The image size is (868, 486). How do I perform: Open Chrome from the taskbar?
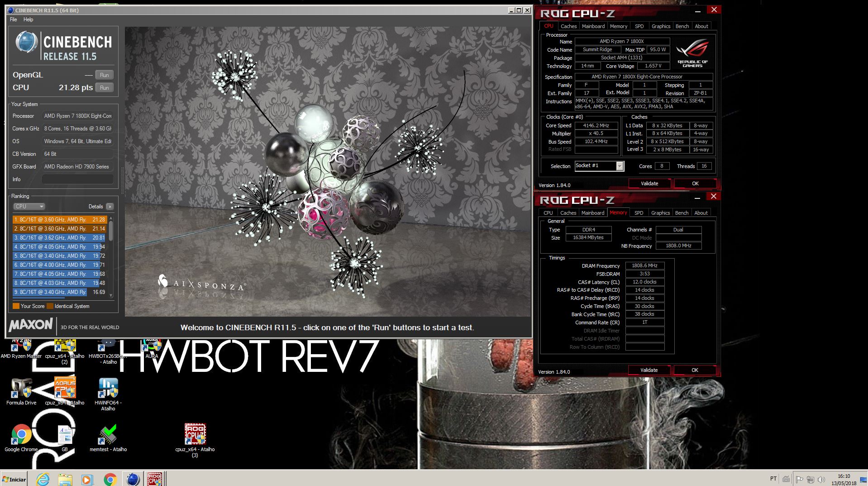click(110, 479)
